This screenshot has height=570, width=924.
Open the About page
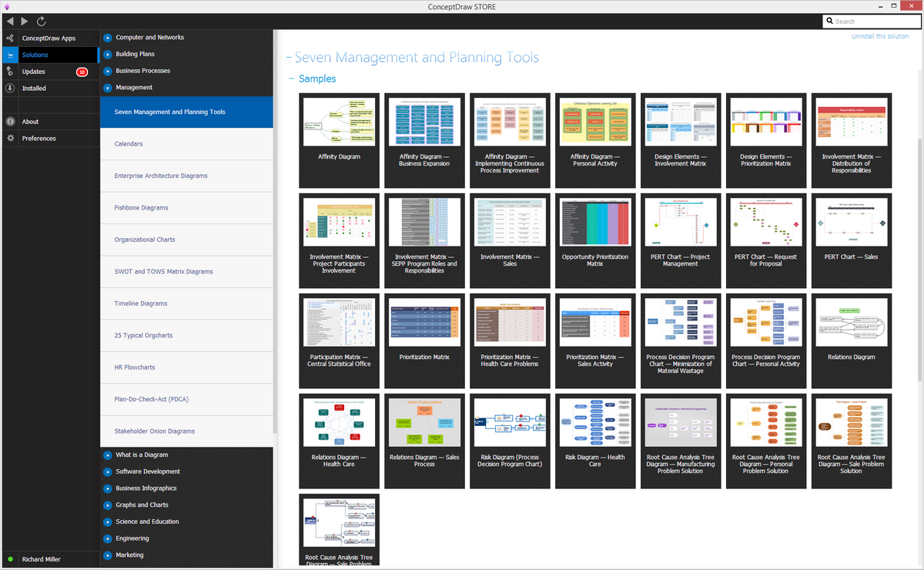(31, 122)
